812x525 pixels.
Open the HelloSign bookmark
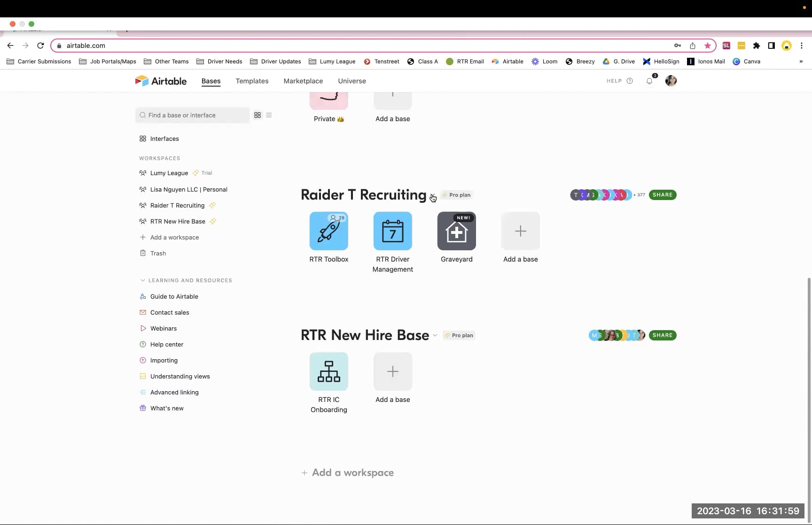click(661, 62)
